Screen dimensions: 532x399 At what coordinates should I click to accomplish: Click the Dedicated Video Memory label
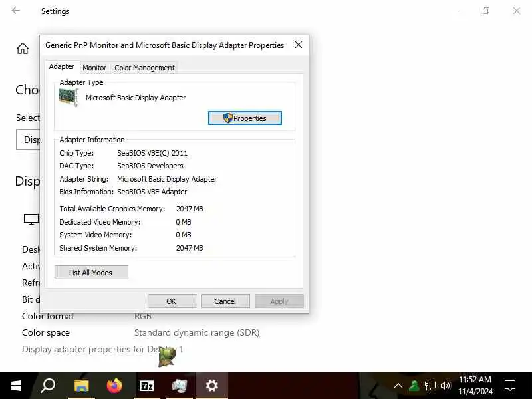pyautogui.click(x=100, y=222)
